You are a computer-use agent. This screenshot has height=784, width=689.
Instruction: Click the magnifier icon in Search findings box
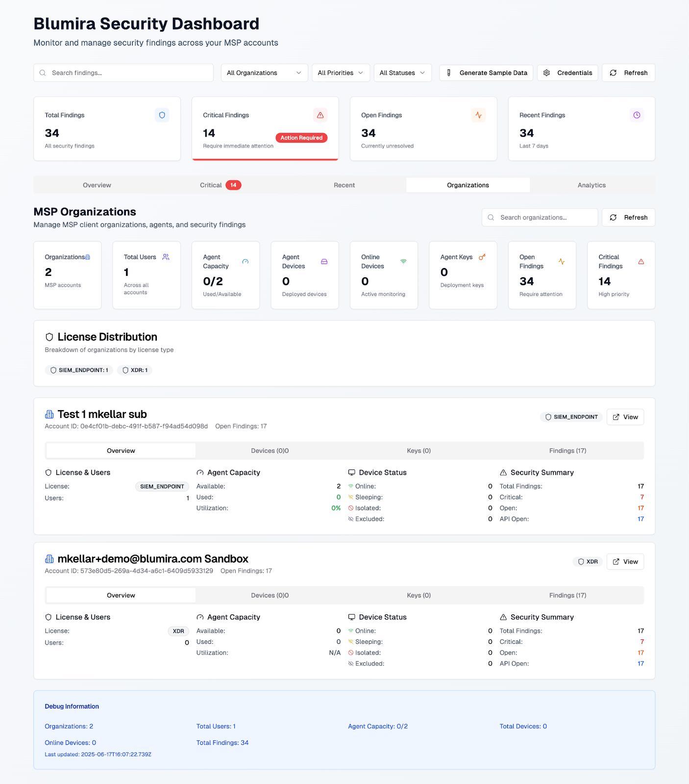[43, 73]
